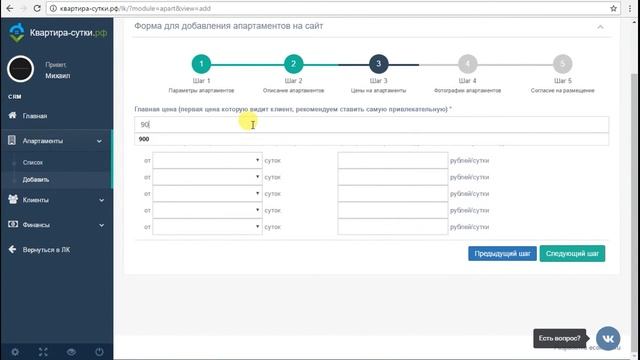Jump to step 5 circle
Screen dimensions: 640x360
click(562, 64)
